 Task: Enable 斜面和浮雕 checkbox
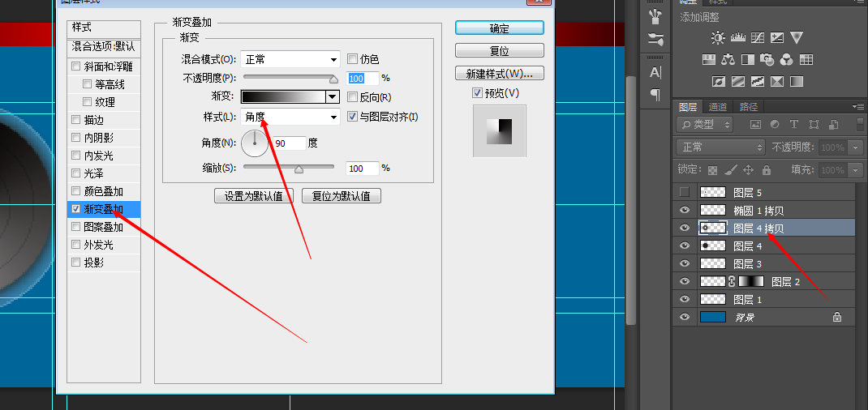(x=76, y=67)
